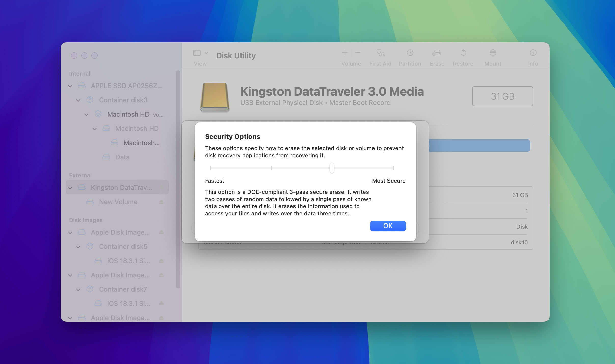Select New Volume in sidebar

coord(117,202)
